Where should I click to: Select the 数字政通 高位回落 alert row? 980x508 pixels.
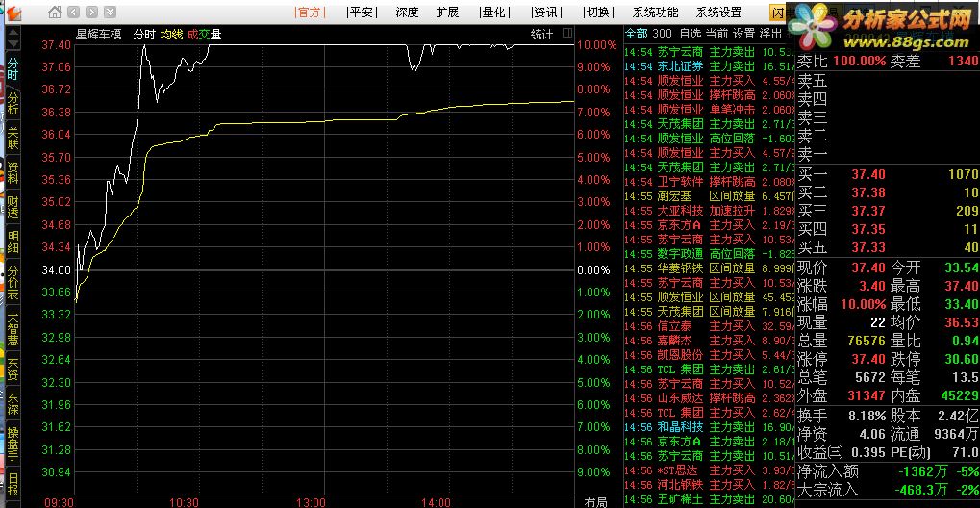[x=710, y=253]
